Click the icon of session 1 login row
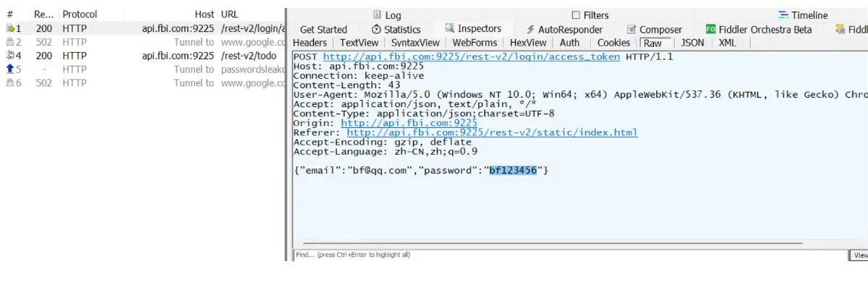The width and height of the screenshot is (868, 285). 11,28
